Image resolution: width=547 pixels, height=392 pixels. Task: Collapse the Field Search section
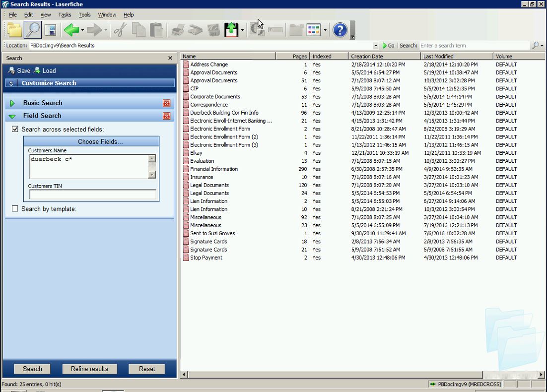tap(12, 116)
